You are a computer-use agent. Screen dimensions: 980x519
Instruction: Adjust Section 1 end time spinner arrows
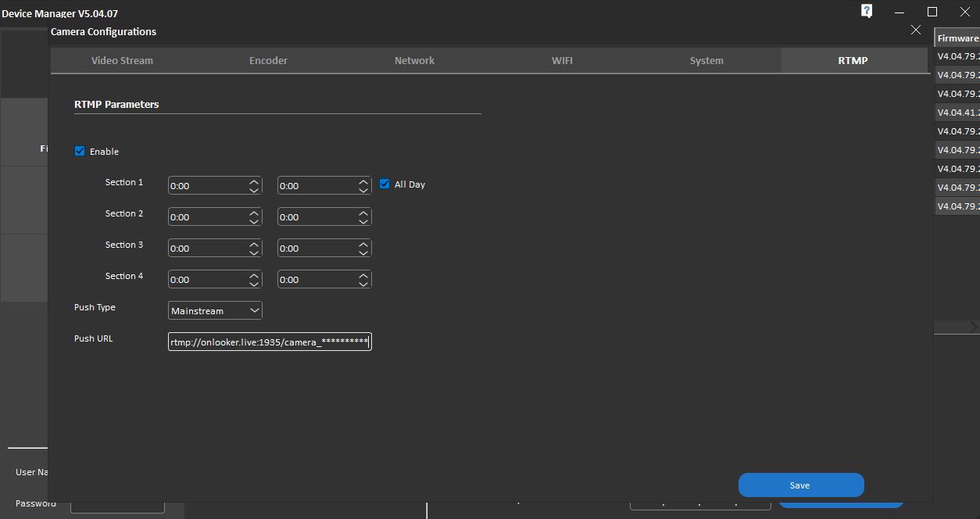point(363,185)
